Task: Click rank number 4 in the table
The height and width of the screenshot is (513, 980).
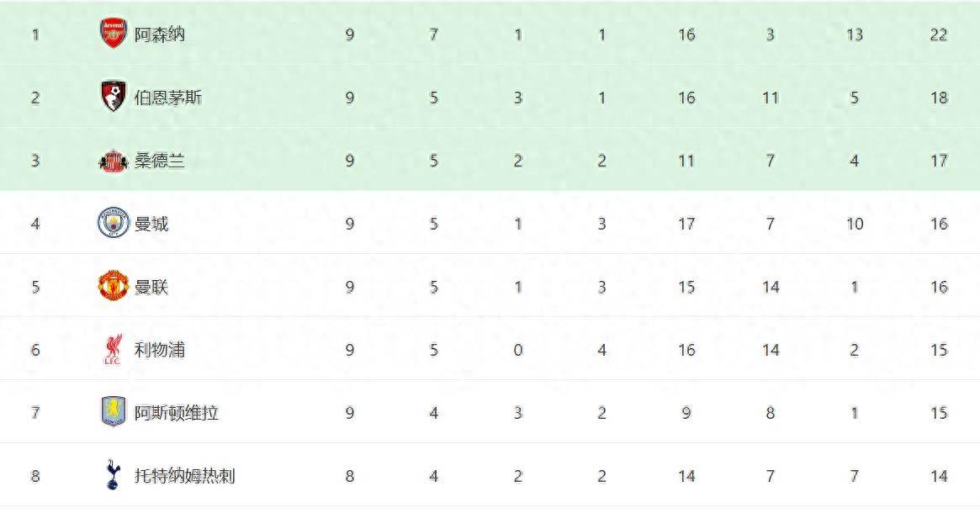Action: pyautogui.click(x=35, y=224)
